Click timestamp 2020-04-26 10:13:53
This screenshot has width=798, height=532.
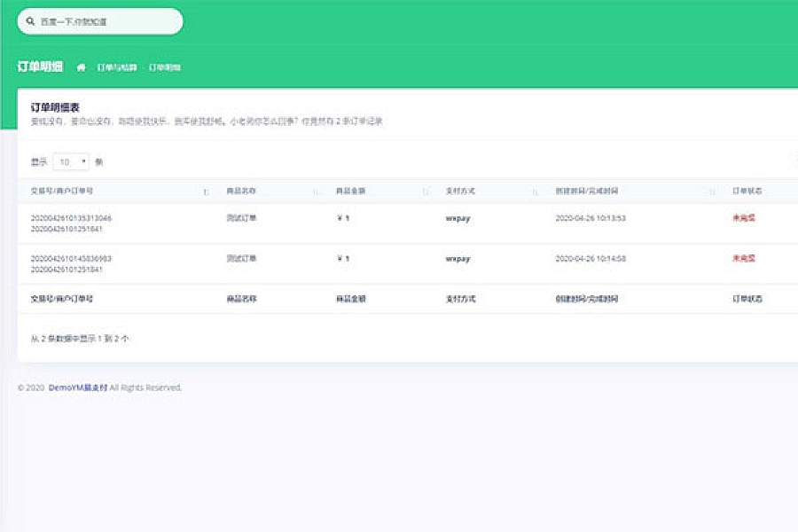(x=591, y=218)
